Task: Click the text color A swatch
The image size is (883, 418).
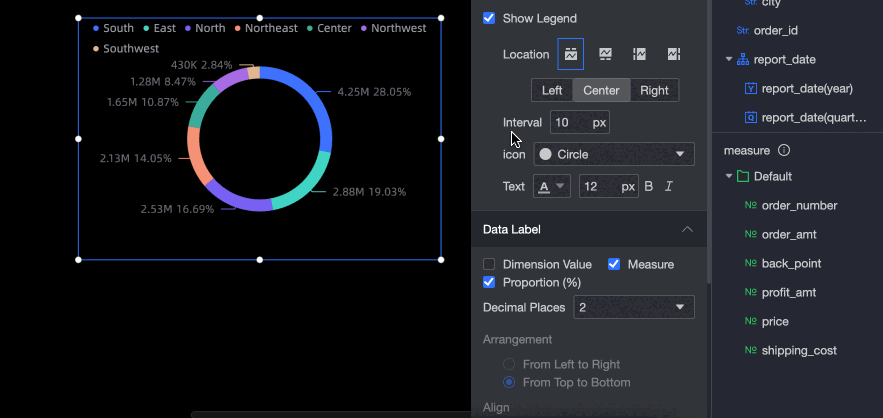Action: pyautogui.click(x=544, y=186)
